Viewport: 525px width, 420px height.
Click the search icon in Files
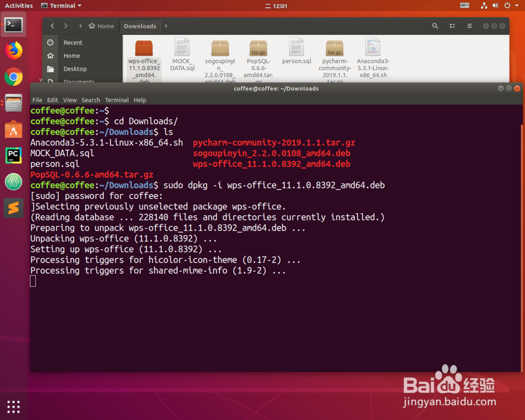point(435,26)
